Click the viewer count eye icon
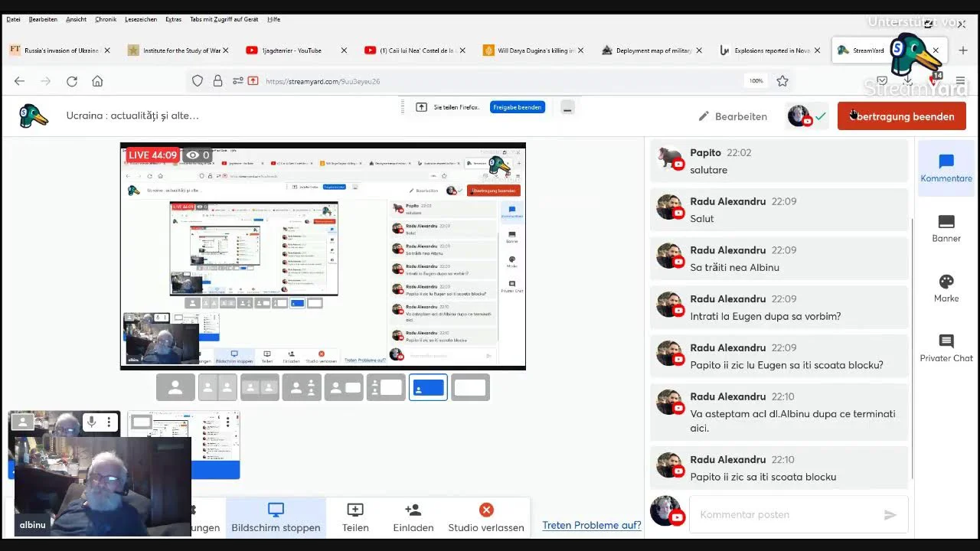Image resolution: width=980 pixels, height=551 pixels. (x=192, y=155)
